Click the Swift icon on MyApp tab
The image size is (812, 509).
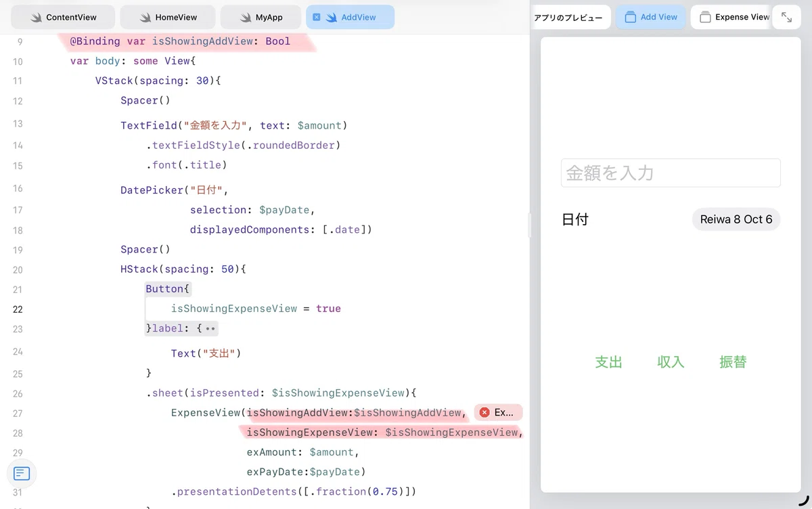245,17
